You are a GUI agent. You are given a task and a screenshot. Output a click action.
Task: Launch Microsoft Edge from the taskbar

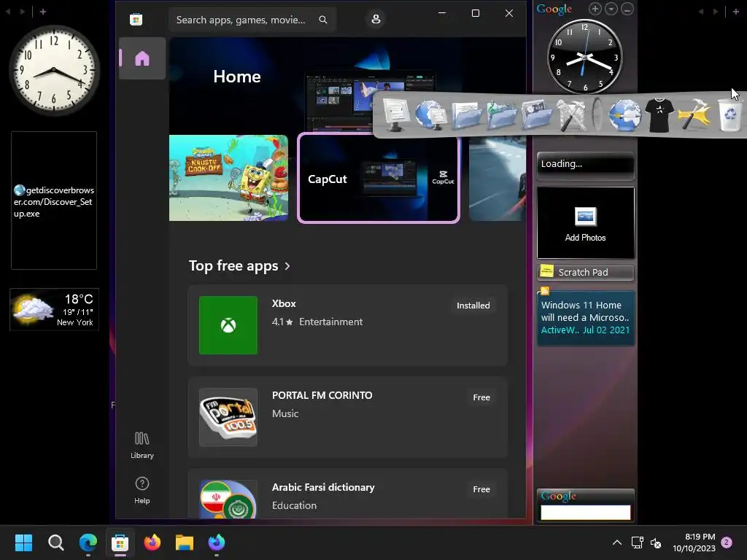[x=88, y=542]
